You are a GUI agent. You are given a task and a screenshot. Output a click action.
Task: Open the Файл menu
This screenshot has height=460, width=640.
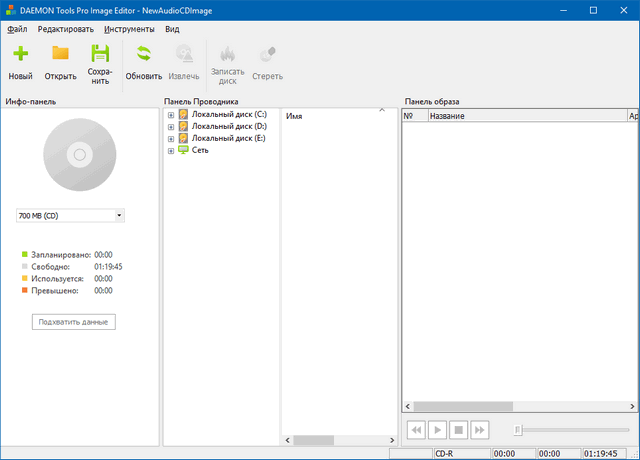pos(17,29)
